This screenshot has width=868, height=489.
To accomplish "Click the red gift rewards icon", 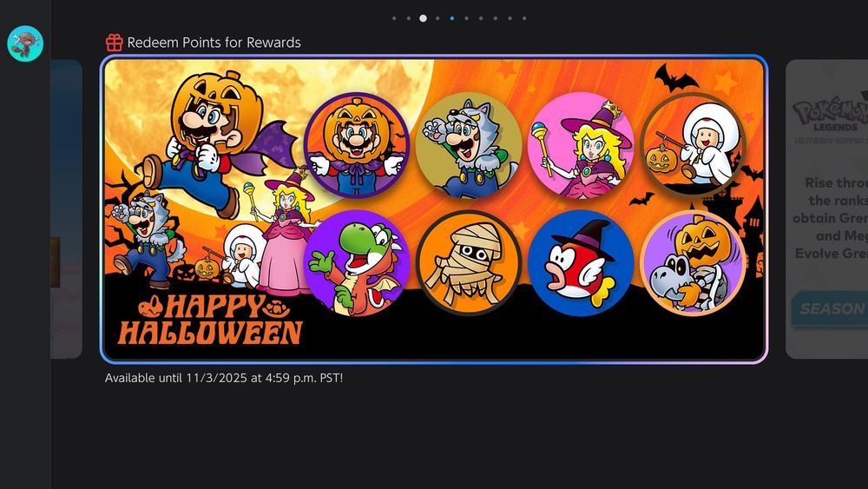I will 114,43.
